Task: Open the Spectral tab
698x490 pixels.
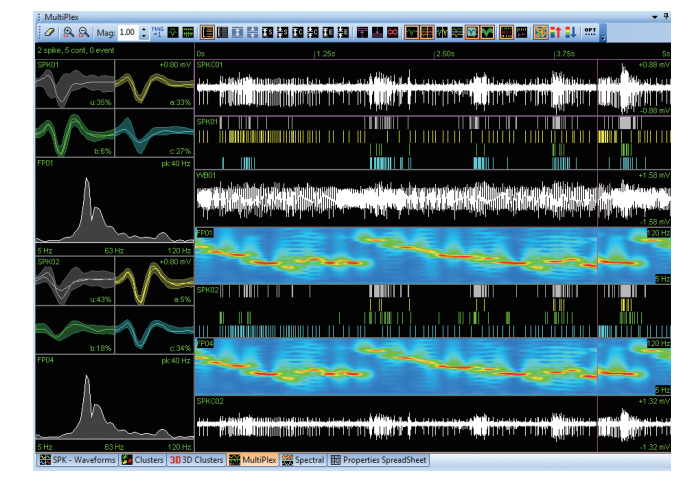Action: point(304,460)
